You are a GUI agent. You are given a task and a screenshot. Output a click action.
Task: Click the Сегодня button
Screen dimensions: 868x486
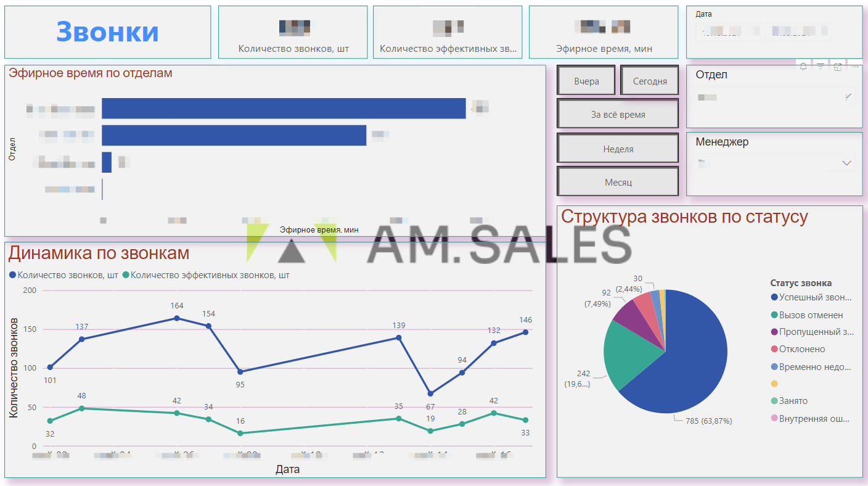[650, 81]
